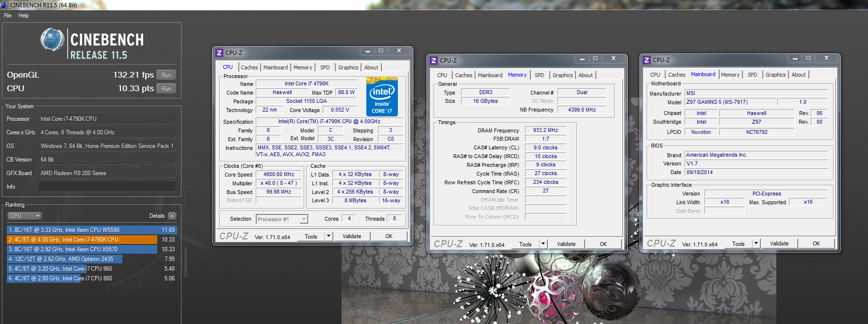Click Tools button in right CPU-Z window
The width and height of the screenshot is (868, 324).
(x=738, y=244)
